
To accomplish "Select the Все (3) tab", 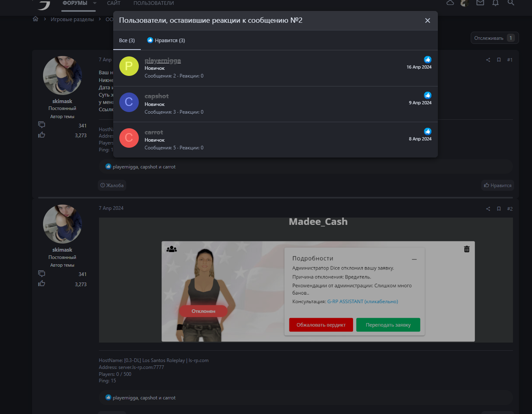I will (x=127, y=41).
